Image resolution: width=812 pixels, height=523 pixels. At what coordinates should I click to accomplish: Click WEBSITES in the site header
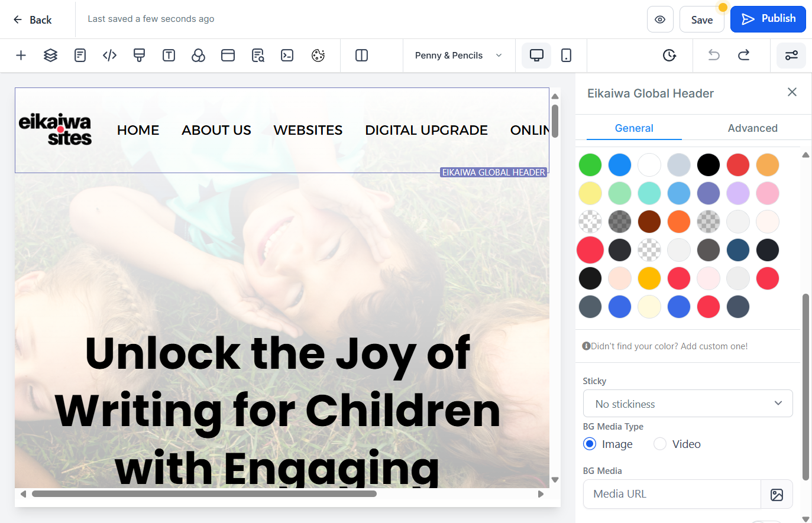(308, 130)
